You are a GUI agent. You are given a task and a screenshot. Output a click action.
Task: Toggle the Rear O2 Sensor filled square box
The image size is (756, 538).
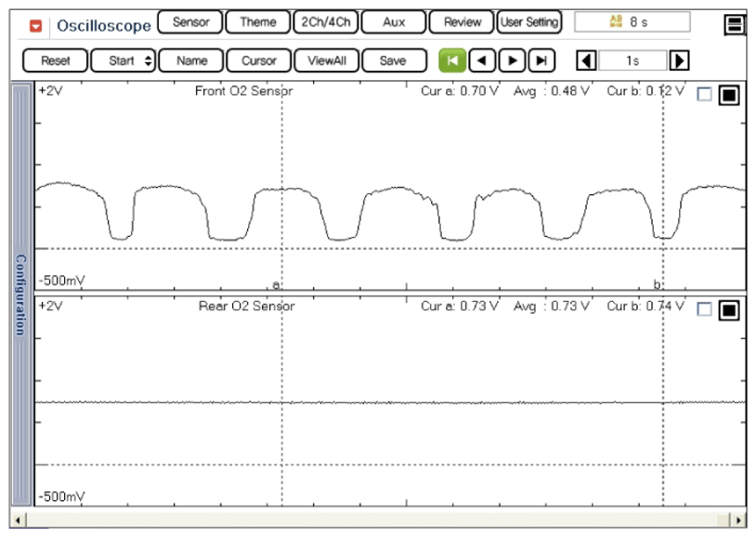coord(729,310)
